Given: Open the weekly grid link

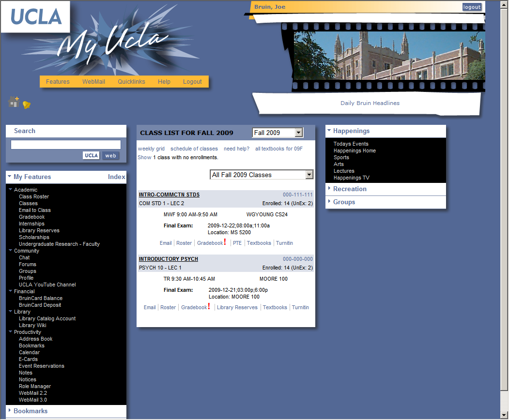Looking at the screenshot, I should pyautogui.click(x=151, y=149).
